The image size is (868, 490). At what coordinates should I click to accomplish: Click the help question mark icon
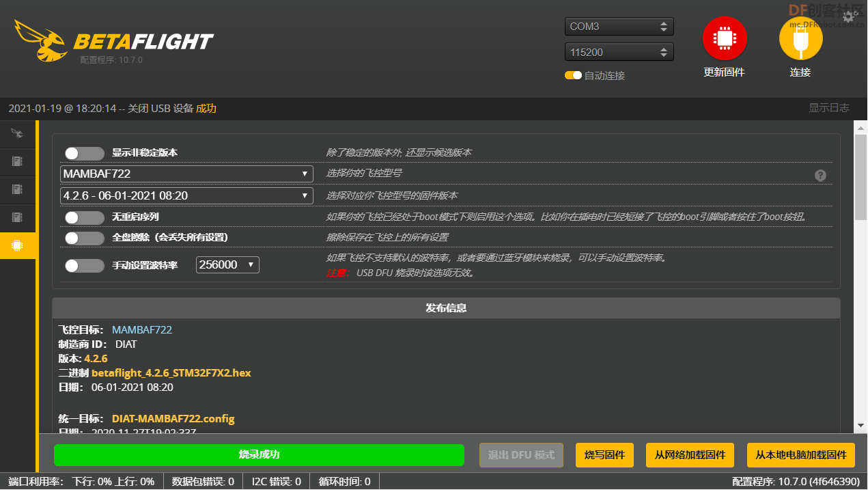[x=821, y=176]
